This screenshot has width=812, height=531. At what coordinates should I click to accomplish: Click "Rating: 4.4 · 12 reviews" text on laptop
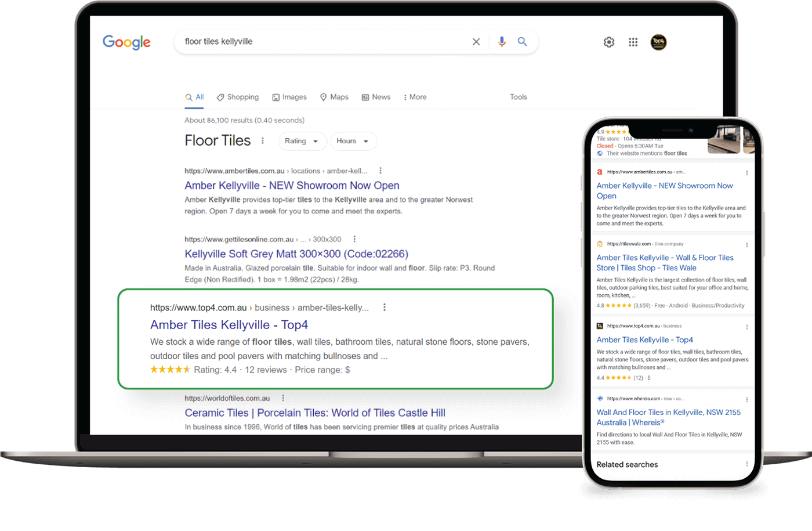click(x=240, y=370)
